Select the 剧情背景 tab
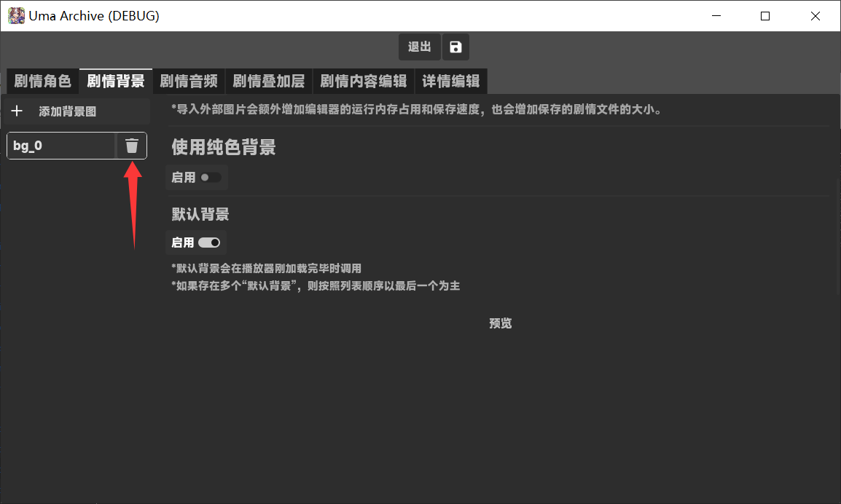Viewport: 841px width, 504px height. pos(116,81)
